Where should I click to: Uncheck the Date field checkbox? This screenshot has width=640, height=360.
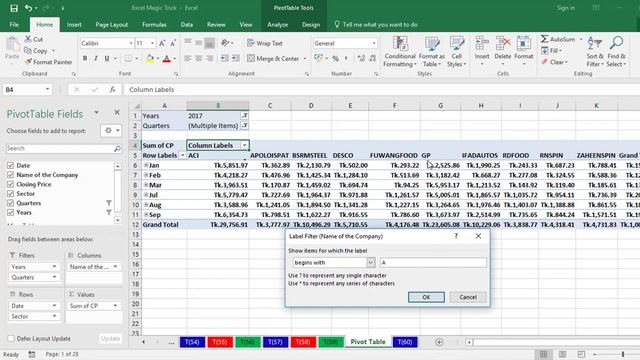click(x=11, y=165)
